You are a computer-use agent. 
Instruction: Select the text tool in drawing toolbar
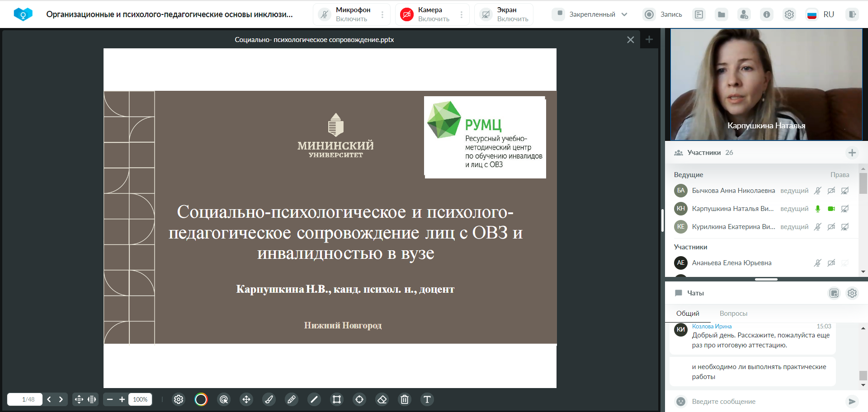pos(427,399)
